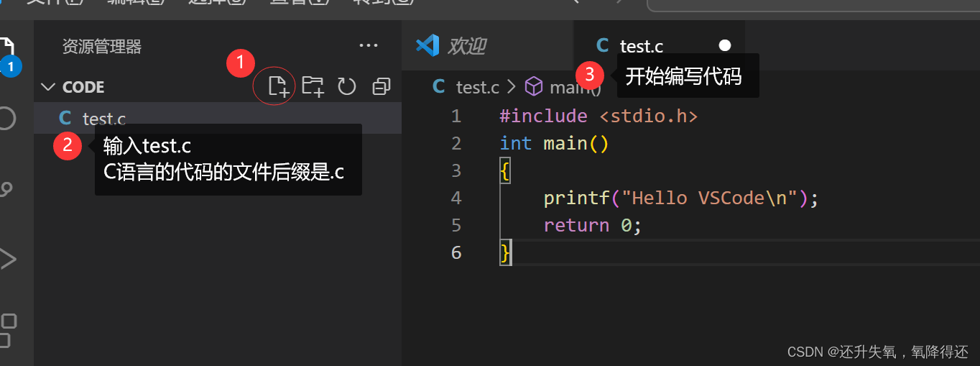Click the opening brace on line 3
This screenshot has height=366, width=980.
tap(505, 170)
